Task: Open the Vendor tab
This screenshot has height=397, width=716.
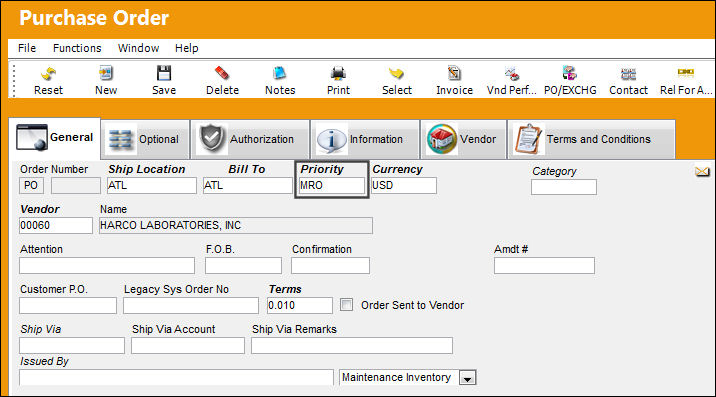Action: tap(463, 139)
